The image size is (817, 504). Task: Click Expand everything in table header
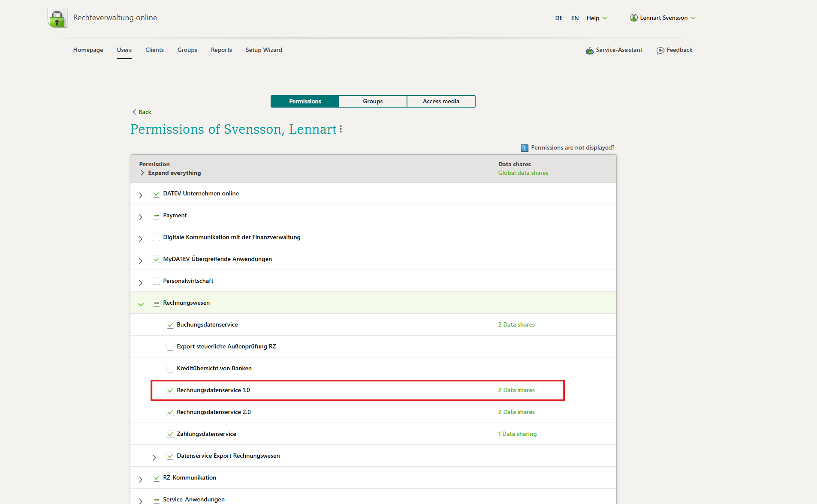coord(170,173)
